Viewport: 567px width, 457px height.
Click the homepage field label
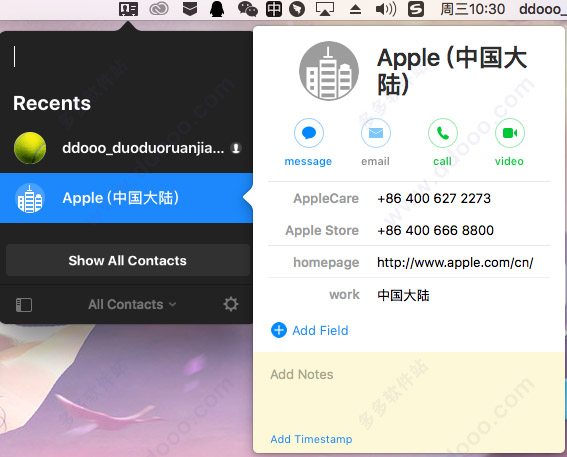click(326, 262)
